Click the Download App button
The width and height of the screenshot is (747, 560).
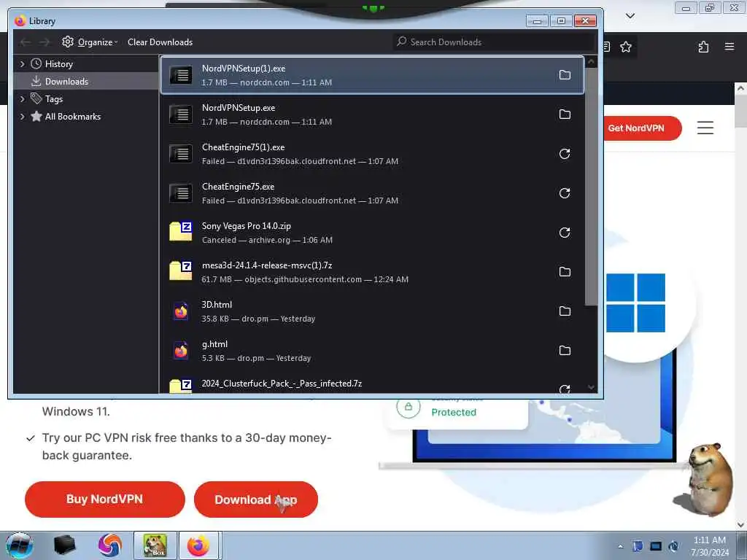[x=256, y=499]
